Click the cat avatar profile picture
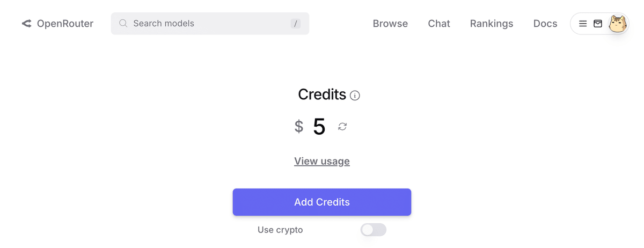 (618, 24)
